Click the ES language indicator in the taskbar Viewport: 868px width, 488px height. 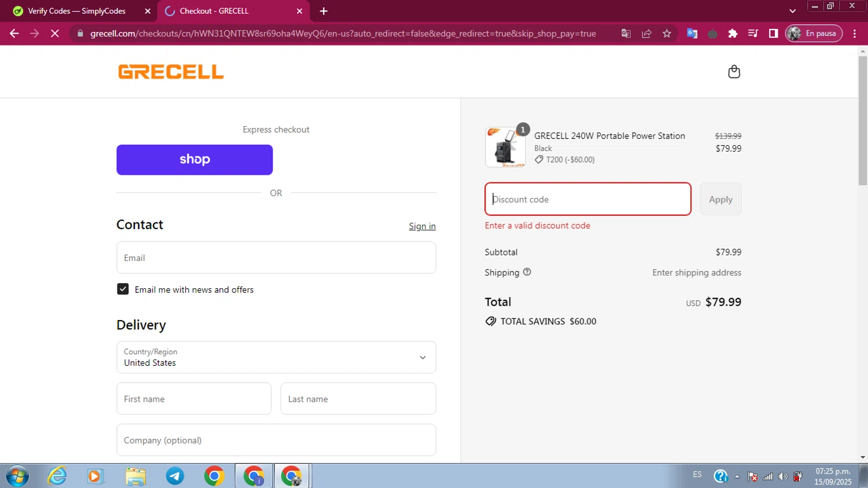(x=697, y=475)
